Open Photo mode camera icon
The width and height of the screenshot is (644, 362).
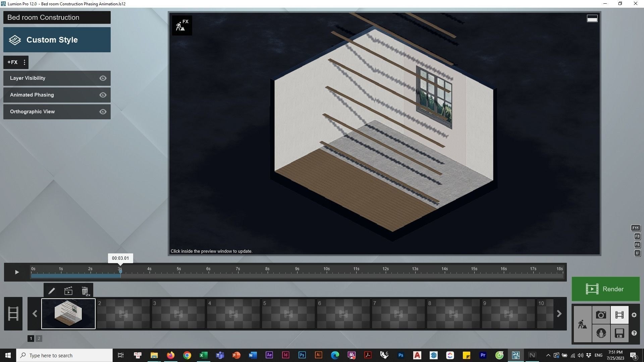click(601, 315)
